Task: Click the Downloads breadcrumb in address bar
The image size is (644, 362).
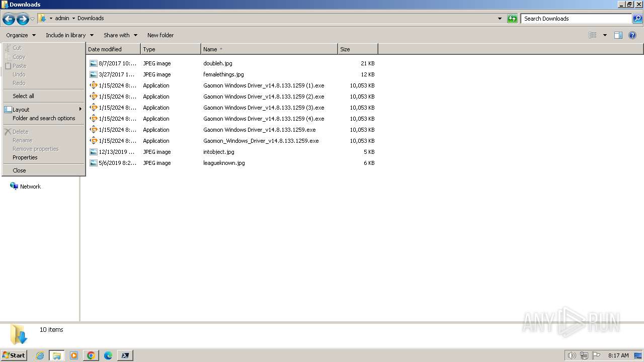Action: click(x=91, y=18)
